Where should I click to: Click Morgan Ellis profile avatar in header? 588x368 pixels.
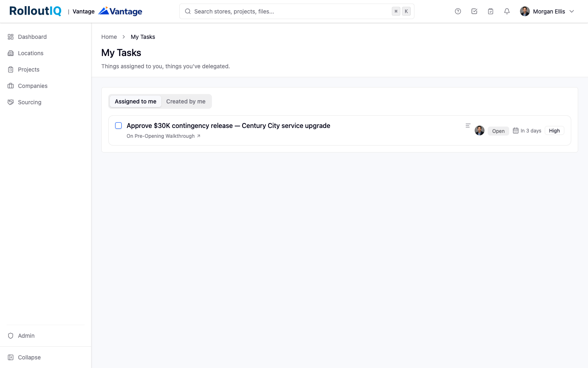tap(525, 11)
